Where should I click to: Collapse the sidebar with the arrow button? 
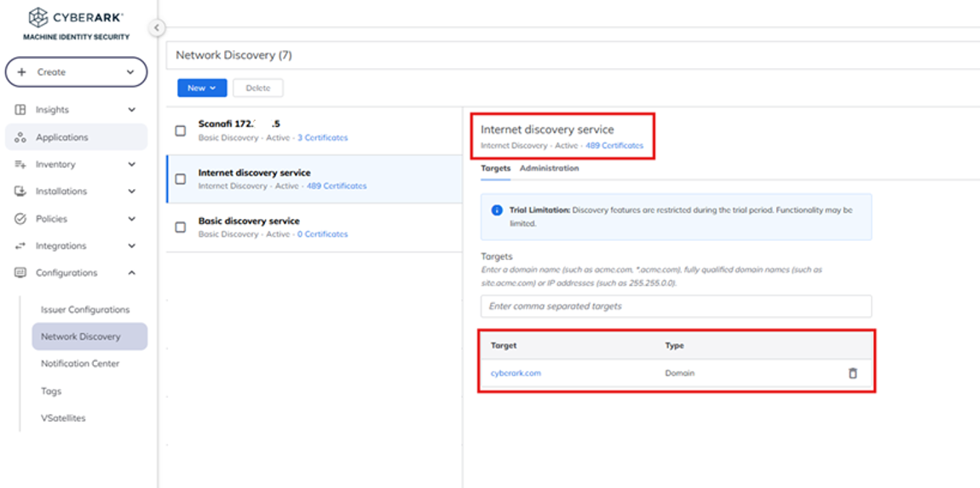point(156,27)
